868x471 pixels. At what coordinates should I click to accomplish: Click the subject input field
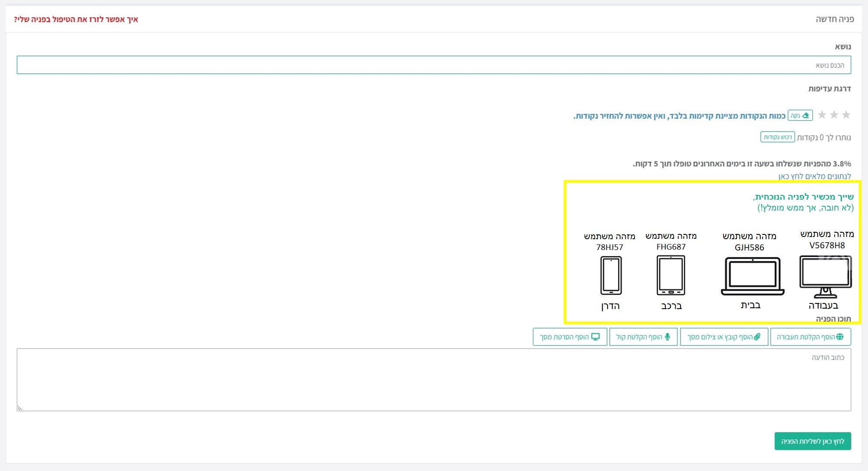[434, 65]
